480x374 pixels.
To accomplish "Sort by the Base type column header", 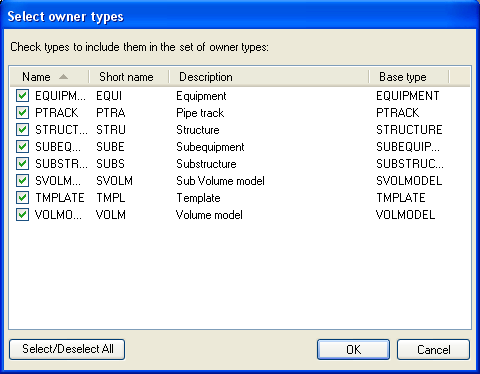I will (409, 77).
